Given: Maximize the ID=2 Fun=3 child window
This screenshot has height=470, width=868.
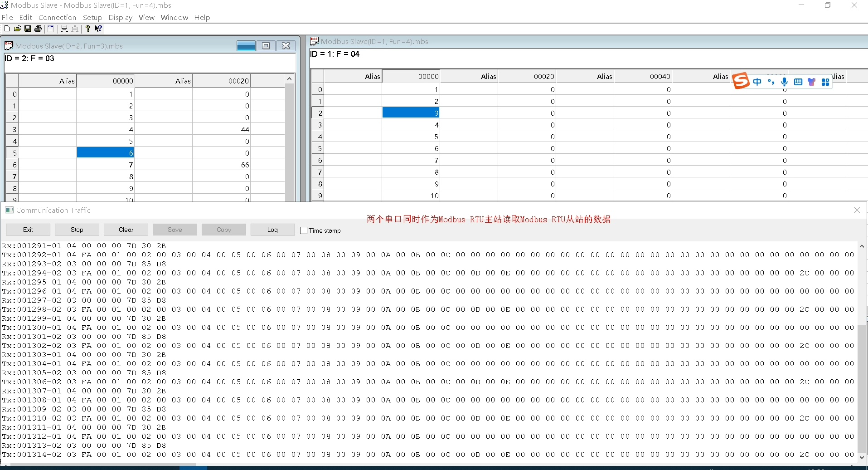Looking at the screenshot, I should click(266, 45).
